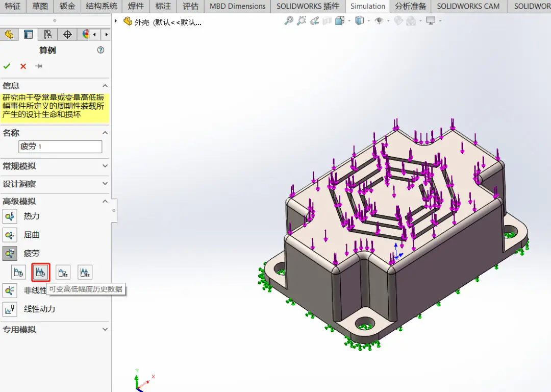
Task: Open Hide/Show Items dropdown arrow
Action: (388, 21)
